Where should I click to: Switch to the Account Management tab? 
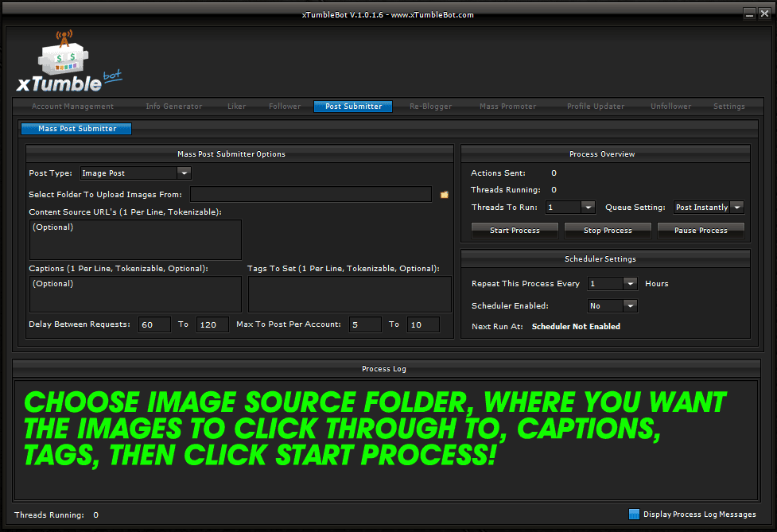(x=72, y=107)
